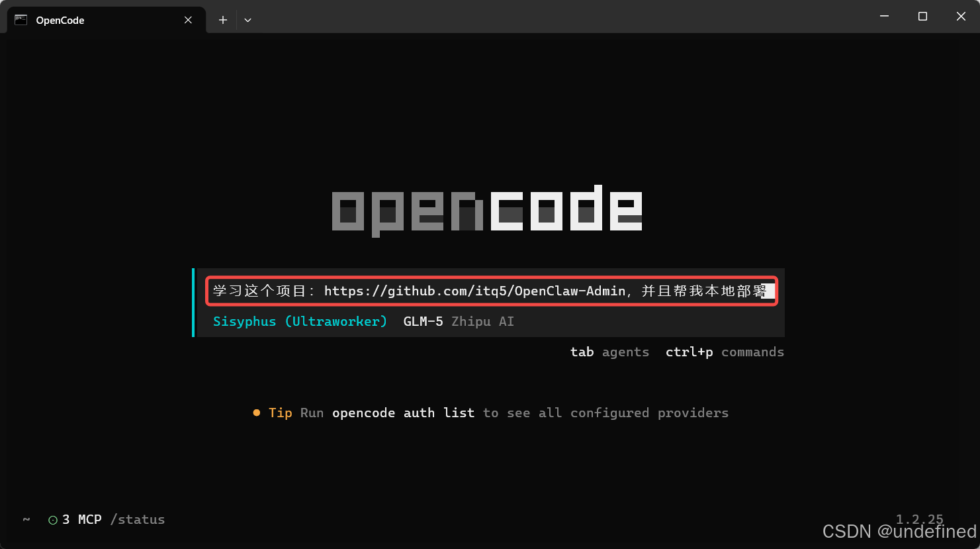Click the terminal icon on the OpenCode tab

tap(21, 20)
